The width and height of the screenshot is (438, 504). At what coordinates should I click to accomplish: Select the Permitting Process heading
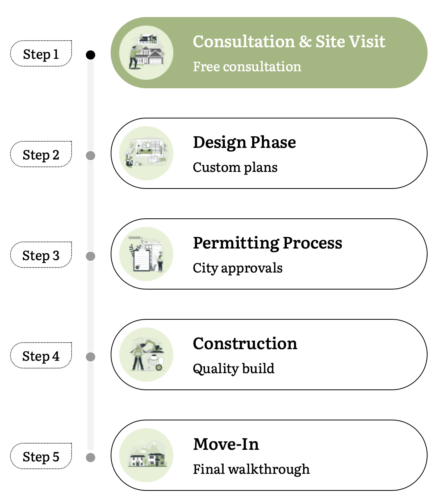pyautogui.click(x=267, y=243)
